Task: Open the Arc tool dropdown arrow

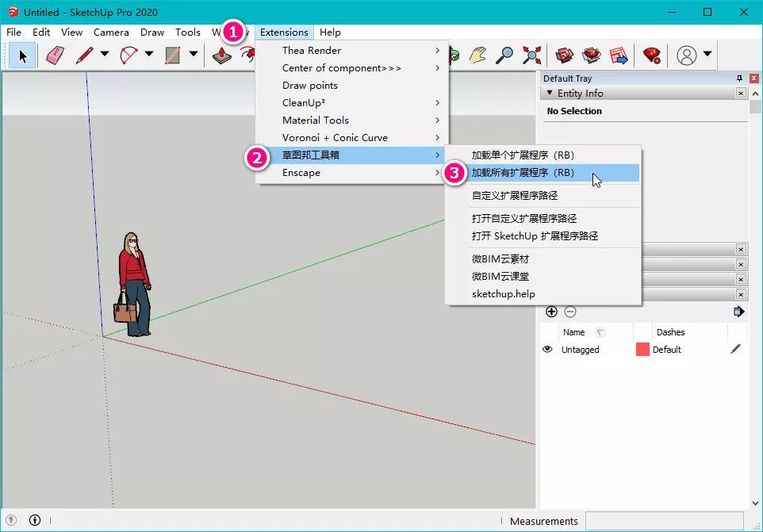Action: (x=149, y=53)
